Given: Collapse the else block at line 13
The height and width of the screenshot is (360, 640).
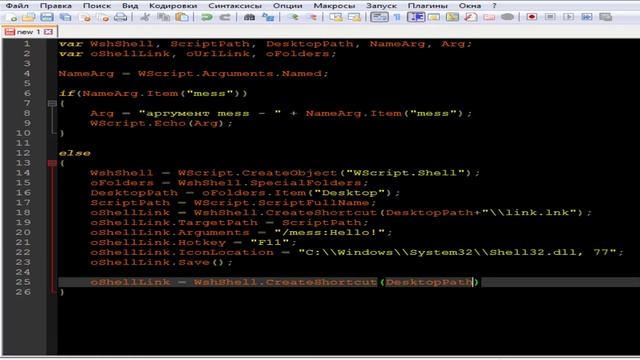Looking at the screenshot, I should [52, 163].
